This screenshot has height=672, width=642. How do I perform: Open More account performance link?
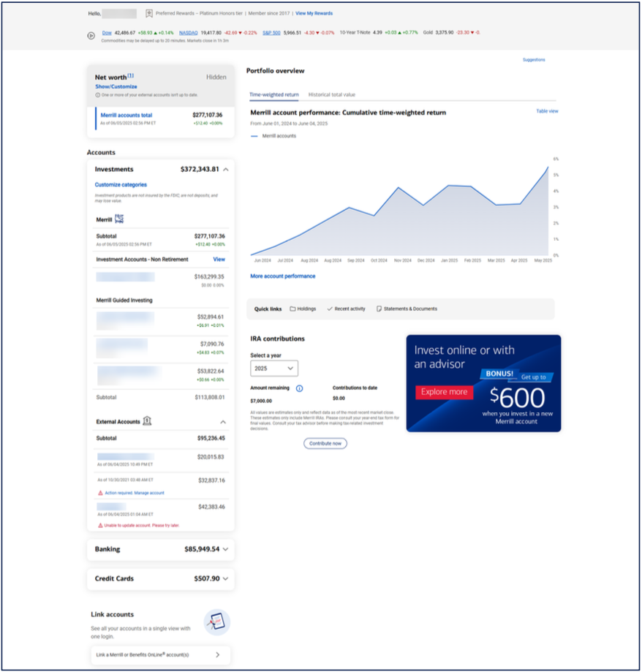tap(283, 276)
